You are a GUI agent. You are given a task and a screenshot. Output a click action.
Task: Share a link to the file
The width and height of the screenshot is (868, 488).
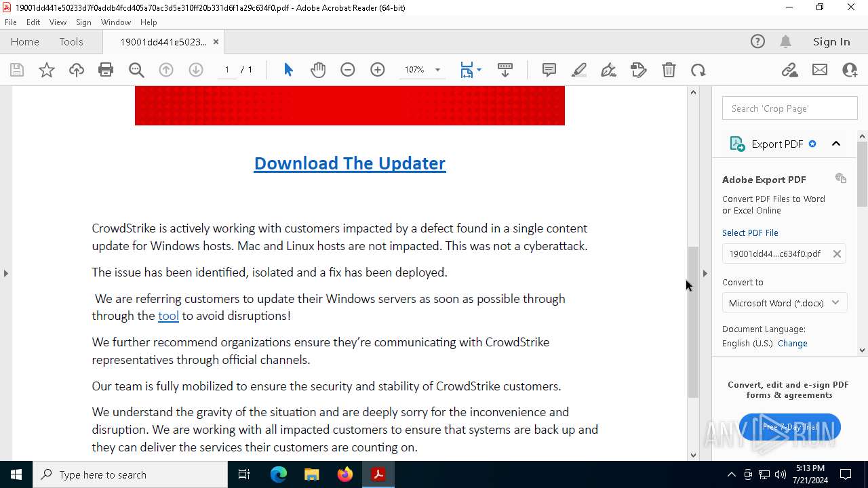(789, 70)
